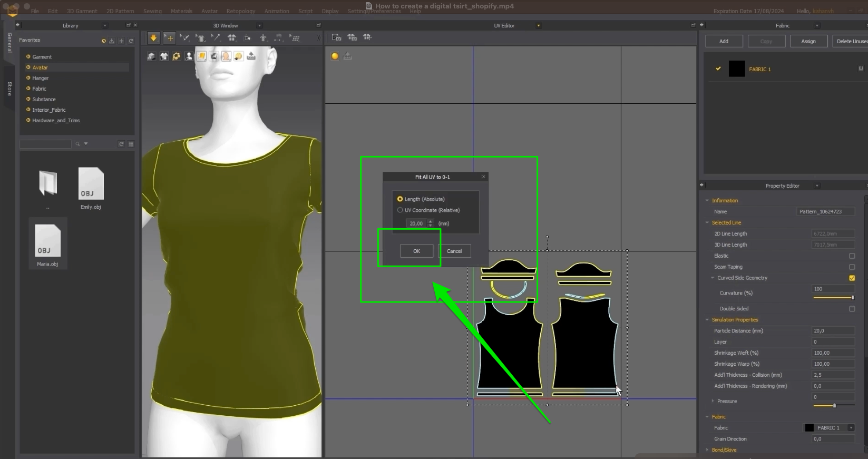
Task: Click the Delete Unused button
Action: 850,41
